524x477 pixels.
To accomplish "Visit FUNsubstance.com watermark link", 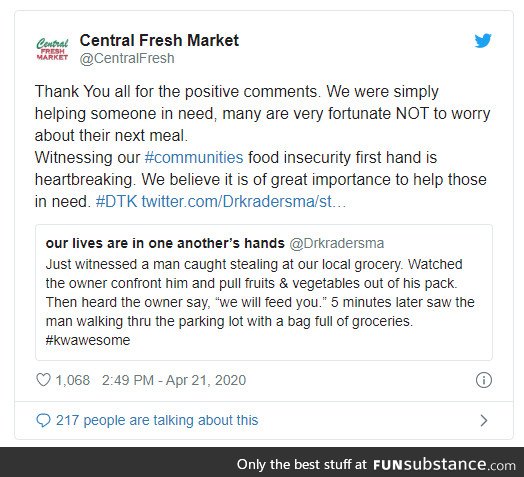I will 444,464.
